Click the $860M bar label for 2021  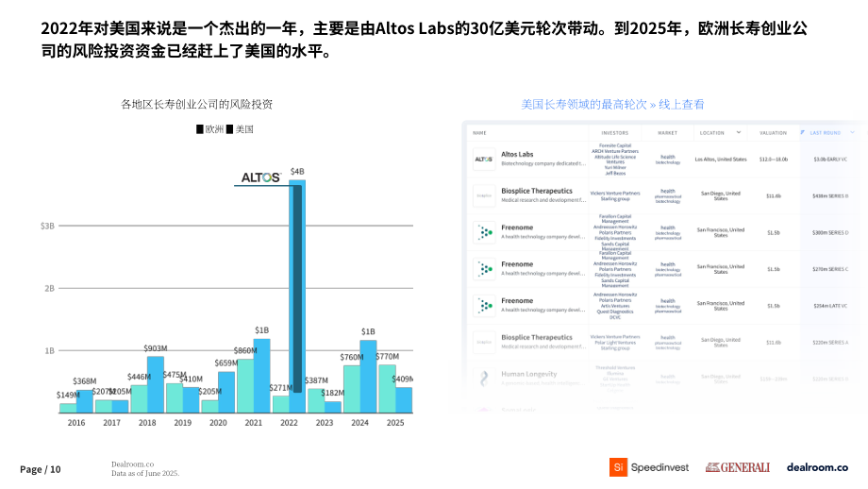click(x=244, y=350)
